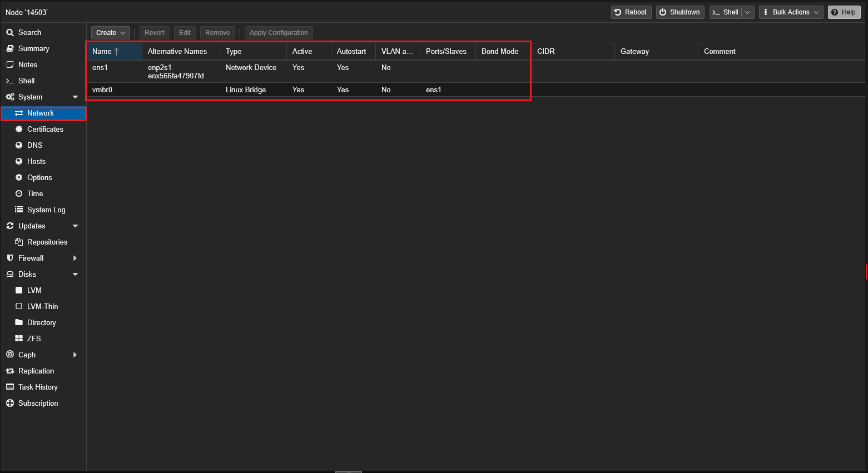Click the ZFS grid icon
The width and height of the screenshot is (868, 473).
[x=19, y=338]
